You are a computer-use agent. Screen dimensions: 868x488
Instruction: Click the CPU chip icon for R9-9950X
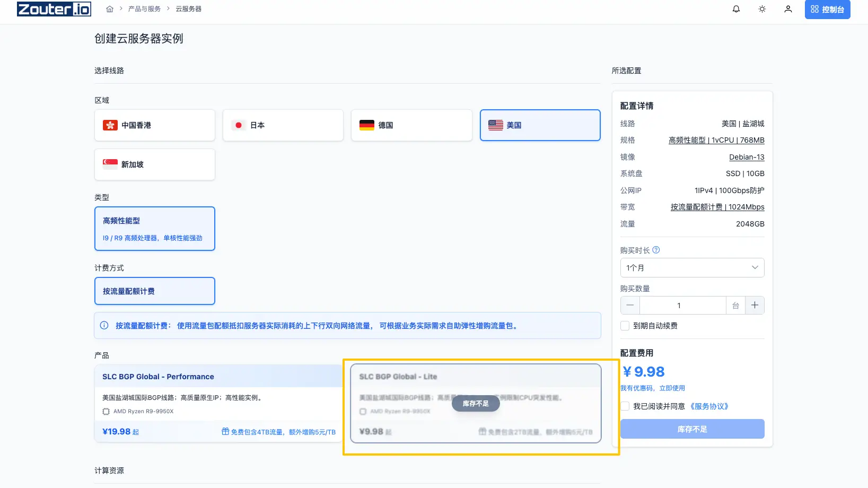[x=106, y=412]
